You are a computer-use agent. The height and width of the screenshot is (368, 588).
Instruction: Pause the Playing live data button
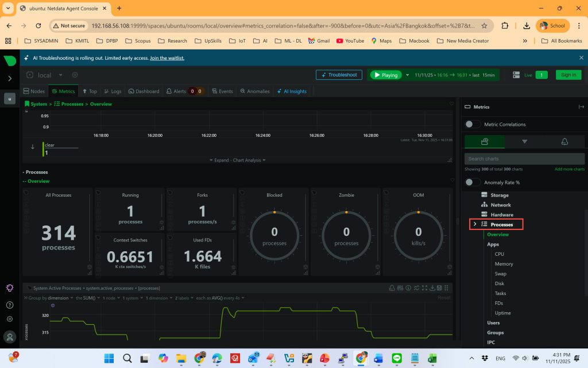pos(385,75)
